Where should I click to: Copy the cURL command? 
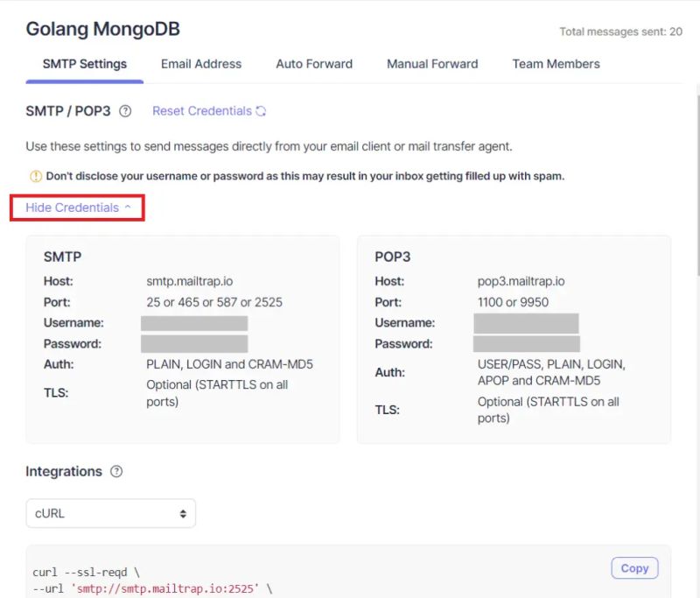634,568
